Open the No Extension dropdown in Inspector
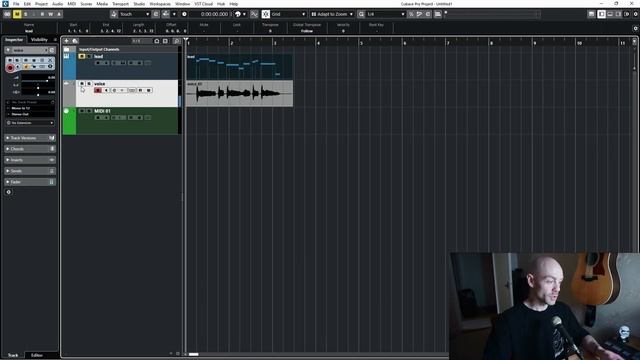Viewport: 640px width, 360px height. [30, 123]
